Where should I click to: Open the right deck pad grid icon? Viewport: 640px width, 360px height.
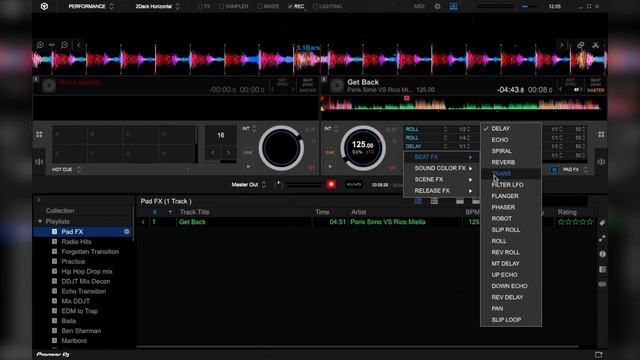[601, 134]
